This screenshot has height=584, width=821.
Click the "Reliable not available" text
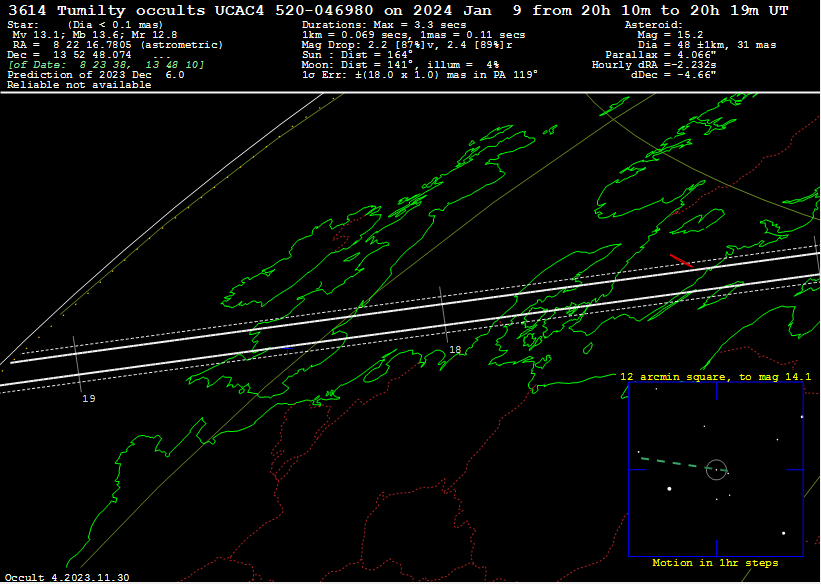[79, 85]
